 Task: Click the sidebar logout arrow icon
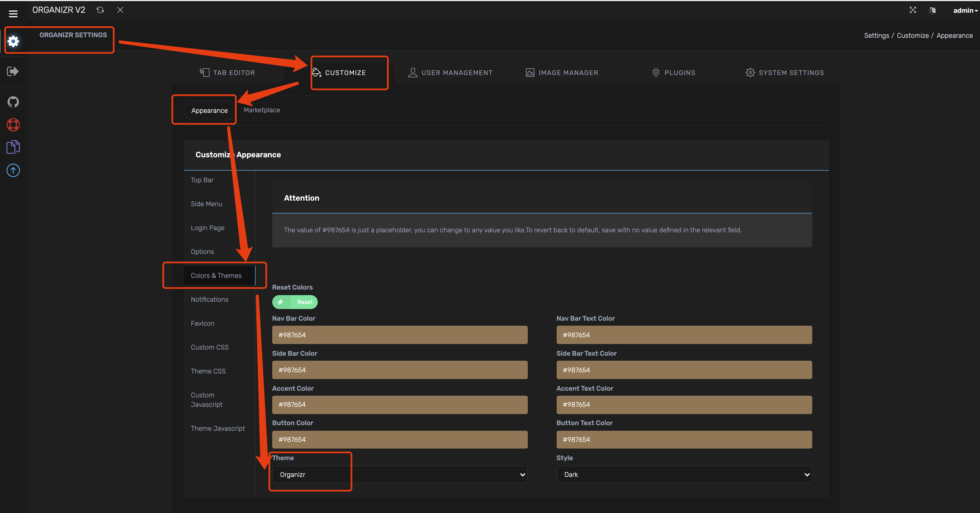pyautogui.click(x=12, y=71)
